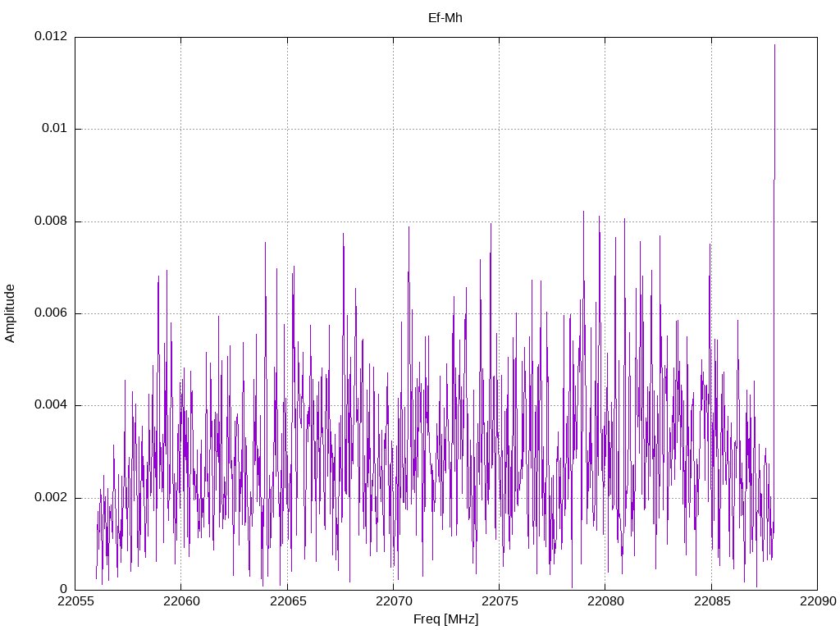Screen dimensions: 840x630
Task: Click the 22070 x-axis tick label
Action: tap(394, 601)
